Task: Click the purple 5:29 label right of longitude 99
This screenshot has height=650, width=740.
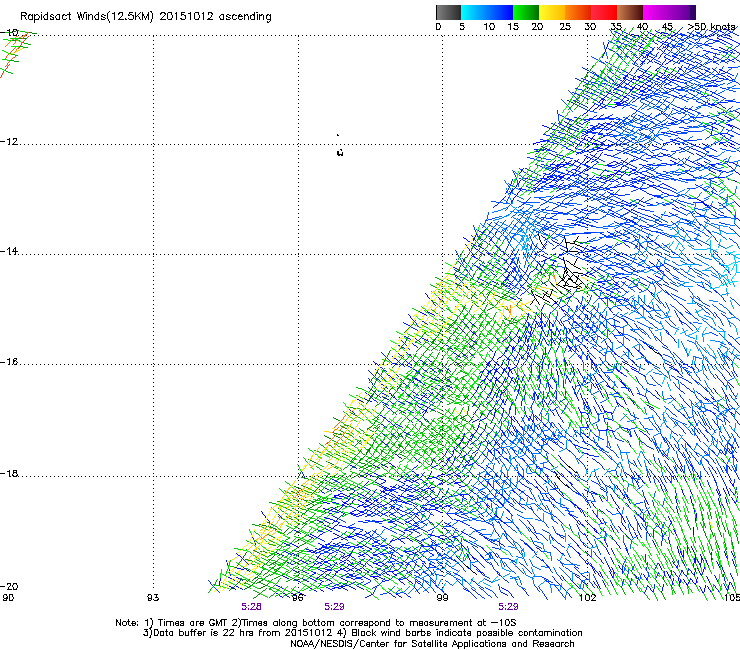Action: (508, 607)
